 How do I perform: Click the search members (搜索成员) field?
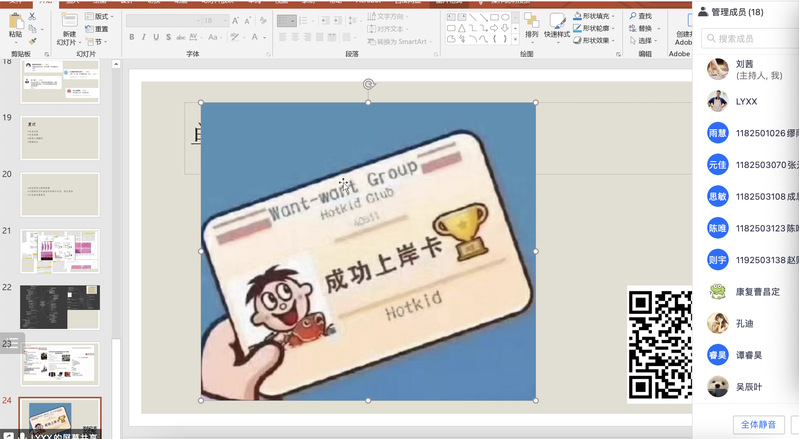(752, 39)
